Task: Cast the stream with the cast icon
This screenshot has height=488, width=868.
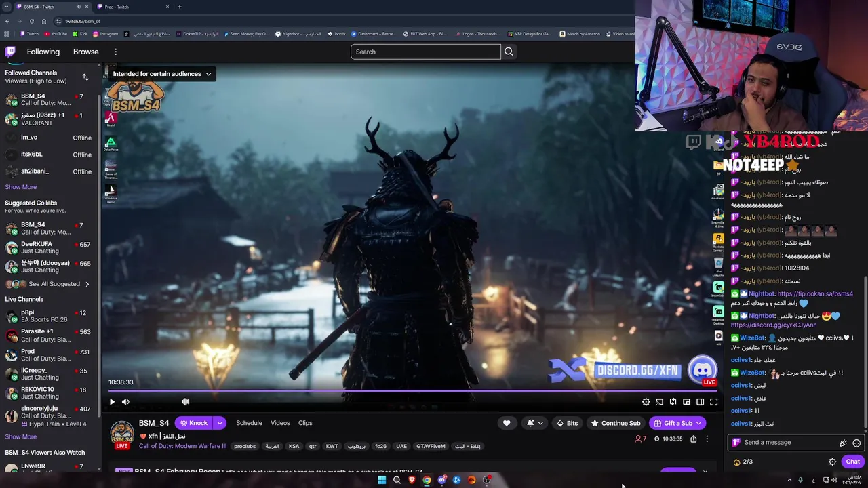Action: (x=659, y=402)
